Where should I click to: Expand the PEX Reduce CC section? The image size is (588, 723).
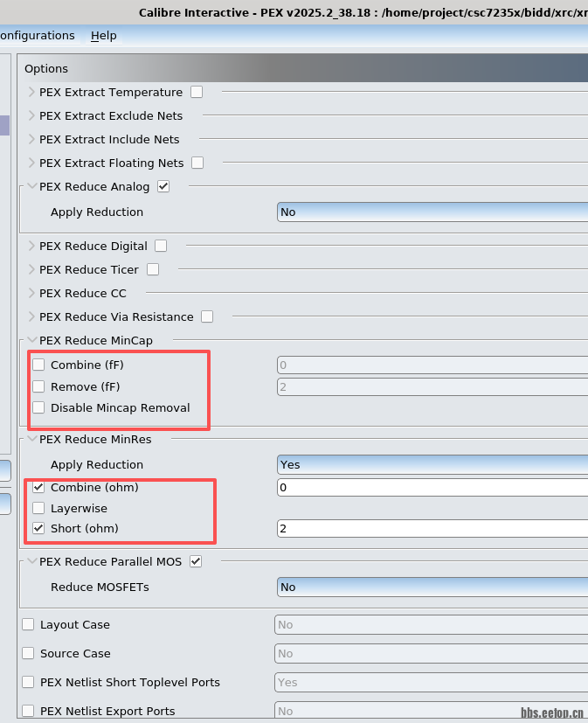[x=32, y=293]
